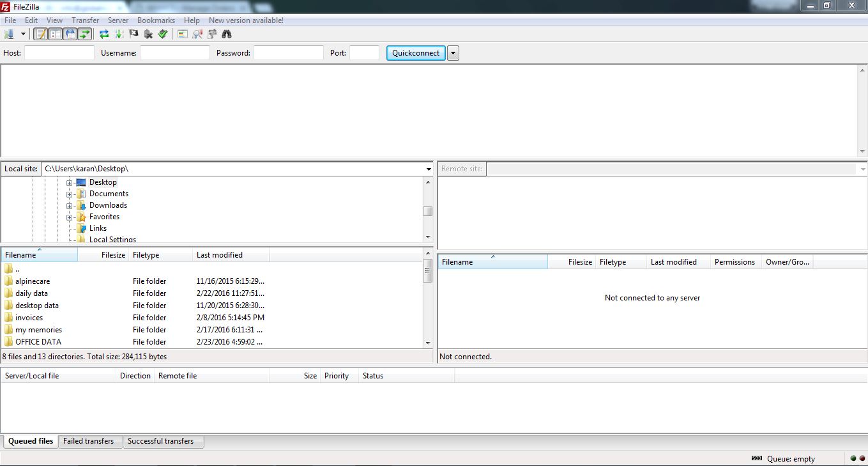Refresh the file and folder lists
The height and width of the screenshot is (466, 868).
[x=104, y=34]
